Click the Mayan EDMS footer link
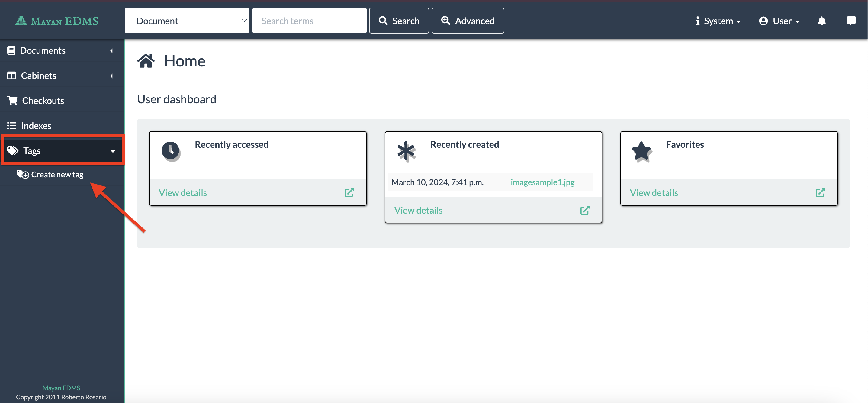868x403 pixels. click(x=61, y=388)
